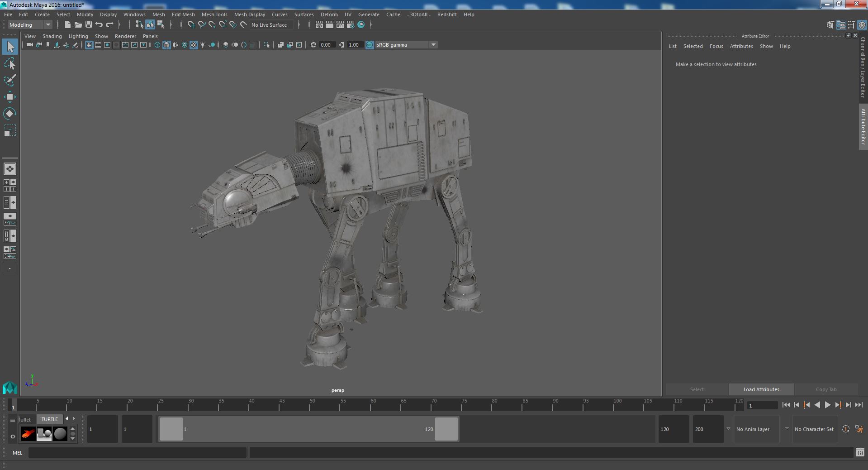Click the range slider right handle
The image size is (868, 470).
pos(446,429)
